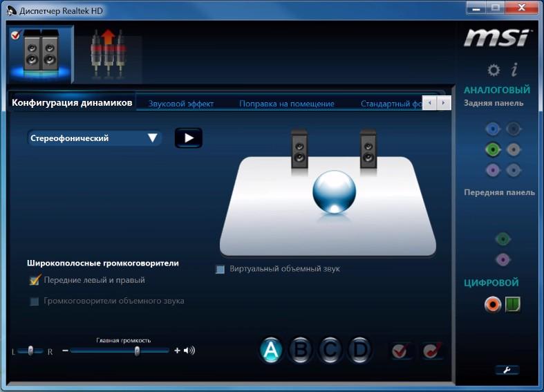Open the 'Стереофонический' speaker configuration dropdown

tap(94, 138)
